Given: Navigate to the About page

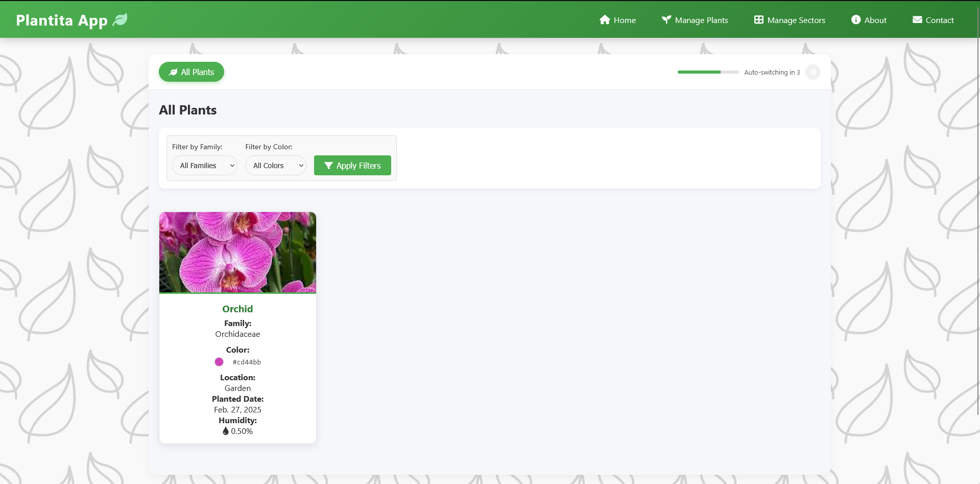Looking at the screenshot, I should click(874, 20).
